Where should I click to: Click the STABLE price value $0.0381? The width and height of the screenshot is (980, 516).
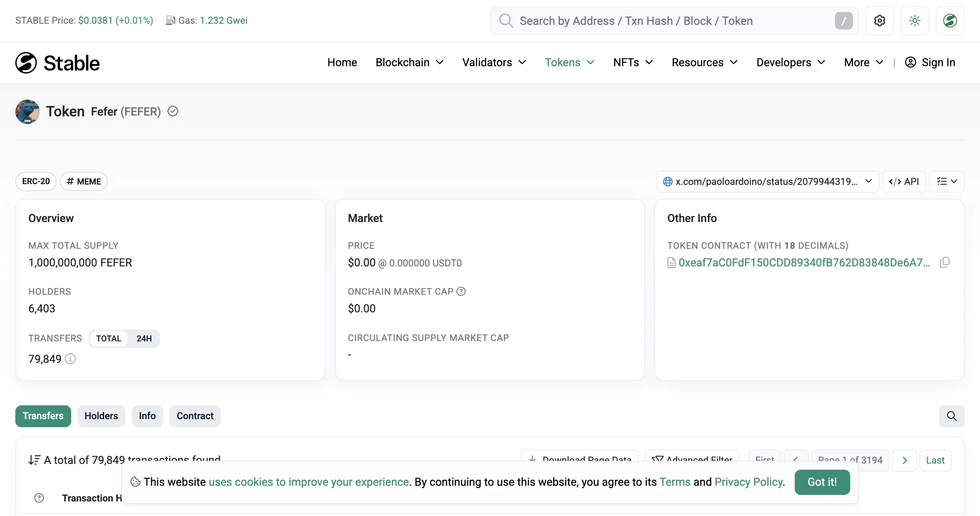tap(95, 20)
